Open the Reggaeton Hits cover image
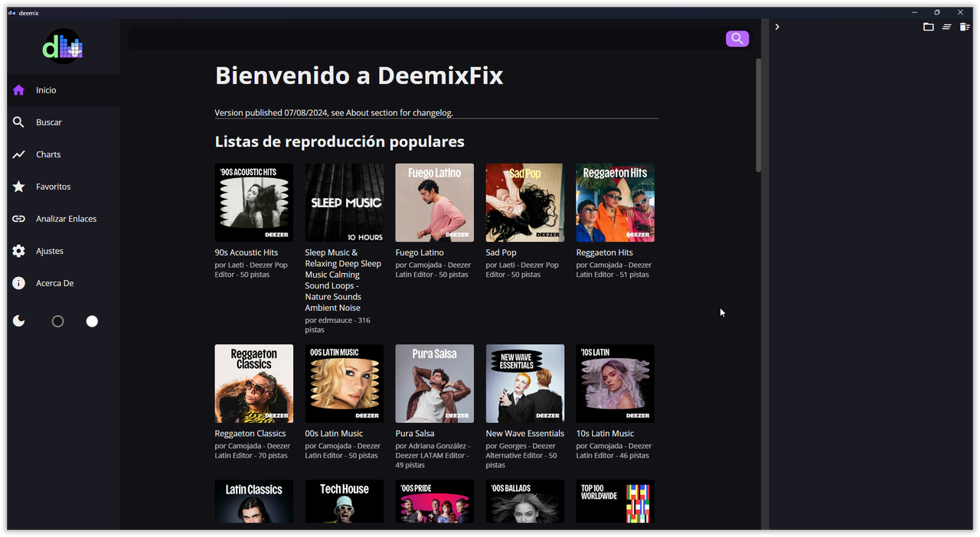 point(616,203)
